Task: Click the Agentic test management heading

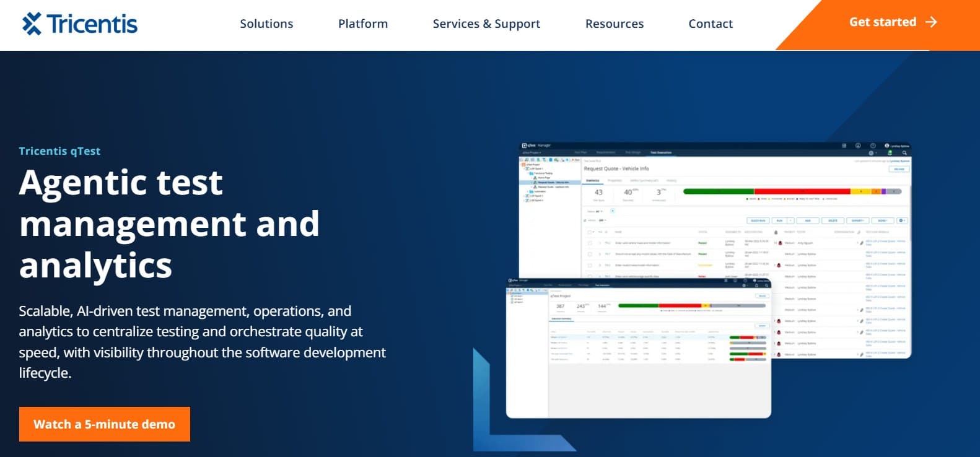Action: tap(169, 224)
